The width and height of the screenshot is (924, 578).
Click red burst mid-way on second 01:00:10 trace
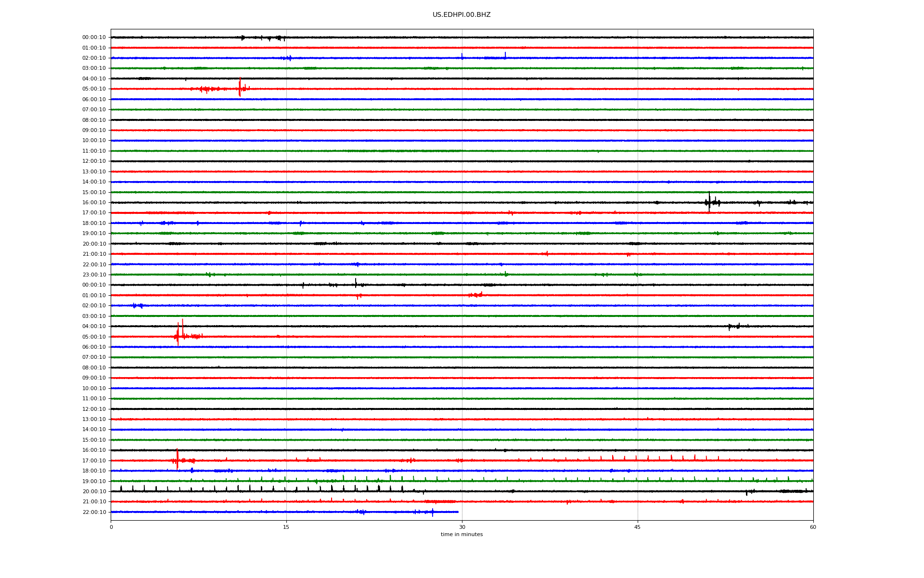point(475,295)
